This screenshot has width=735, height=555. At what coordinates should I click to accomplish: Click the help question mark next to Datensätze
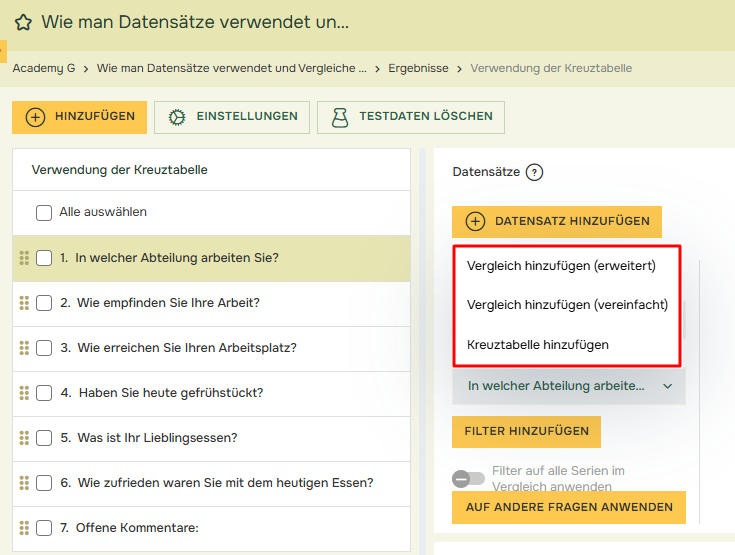tap(534, 172)
